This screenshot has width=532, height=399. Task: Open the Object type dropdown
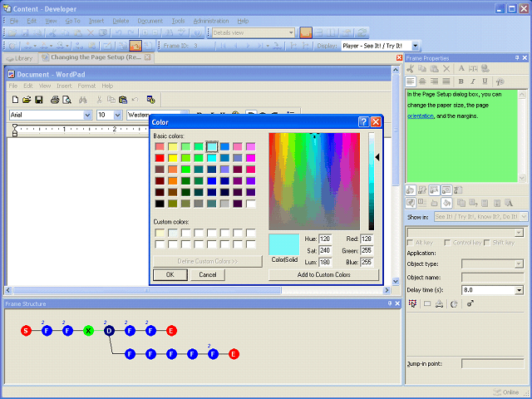pyautogui.click(x=519, y=264)
